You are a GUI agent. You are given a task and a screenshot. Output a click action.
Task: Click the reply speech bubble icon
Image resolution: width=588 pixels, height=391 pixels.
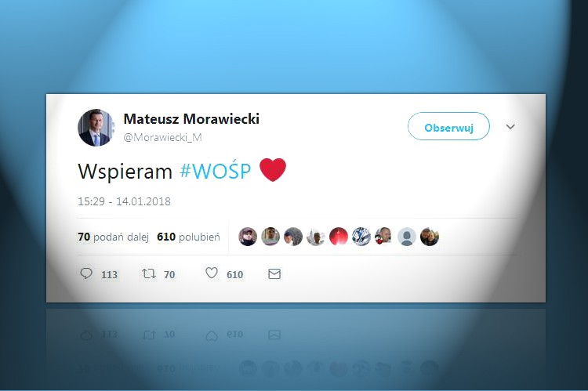[x=86, y=273]
